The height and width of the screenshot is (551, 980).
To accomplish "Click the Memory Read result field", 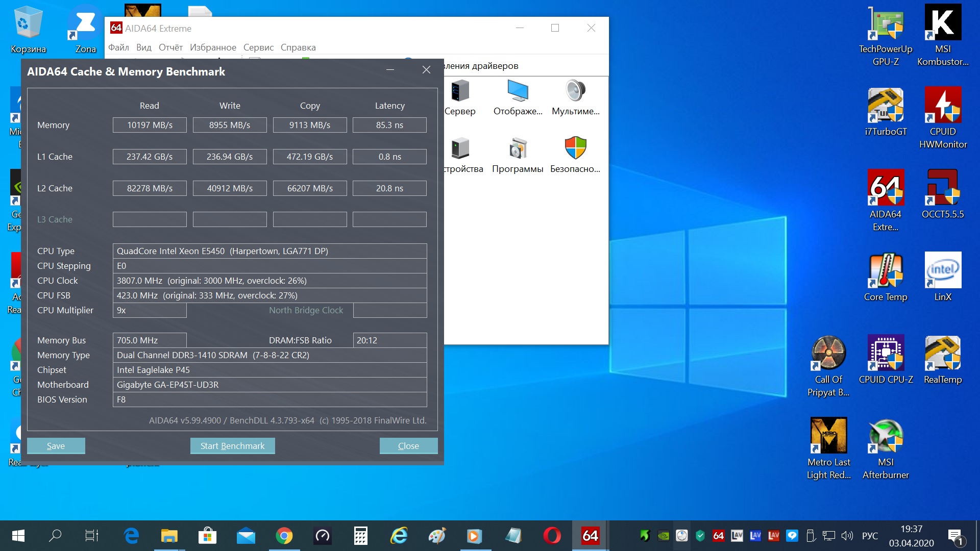I will [150, 125].
